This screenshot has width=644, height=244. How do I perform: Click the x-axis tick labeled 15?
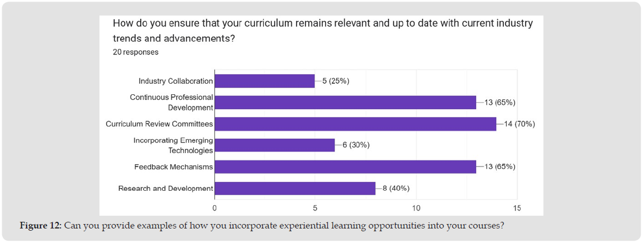point(517,208)
